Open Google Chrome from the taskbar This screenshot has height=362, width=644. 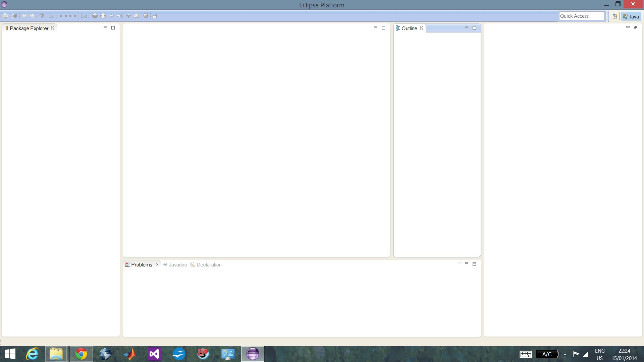click(x=81, y=354)
